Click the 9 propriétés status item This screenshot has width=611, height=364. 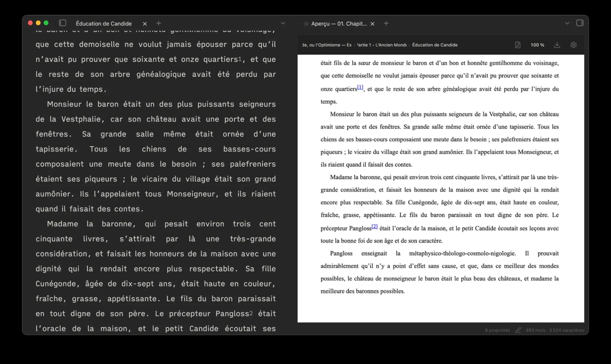(x=497, y=330)
